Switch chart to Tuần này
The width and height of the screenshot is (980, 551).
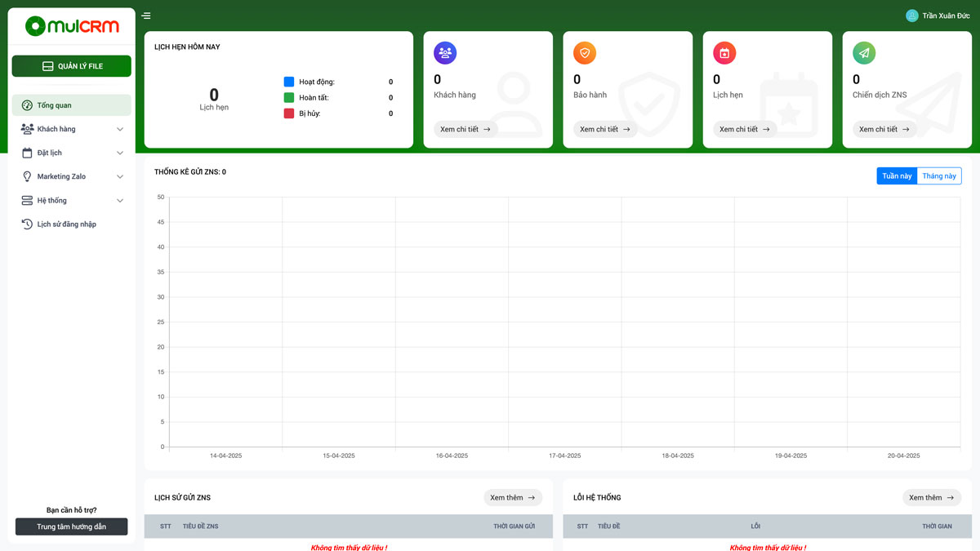click(897, 176)
